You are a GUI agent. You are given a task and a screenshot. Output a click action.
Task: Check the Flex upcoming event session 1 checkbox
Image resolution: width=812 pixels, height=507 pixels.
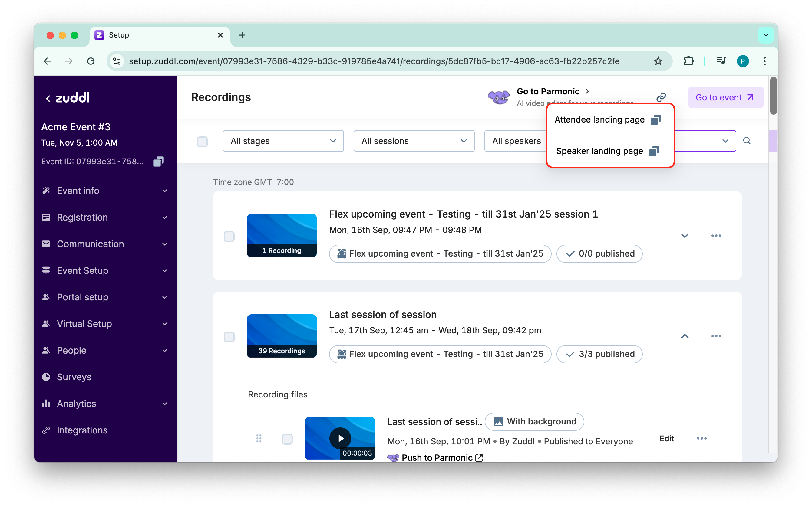pos(229,236)
